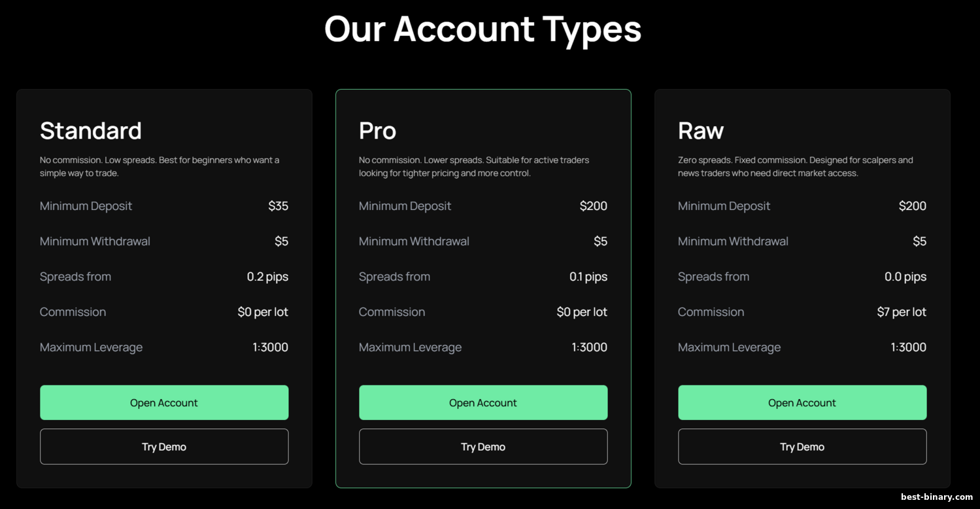This screenshot has height=509, width=980.
Task: Click the $35 minimum deposit value
Action: point(278,206)
